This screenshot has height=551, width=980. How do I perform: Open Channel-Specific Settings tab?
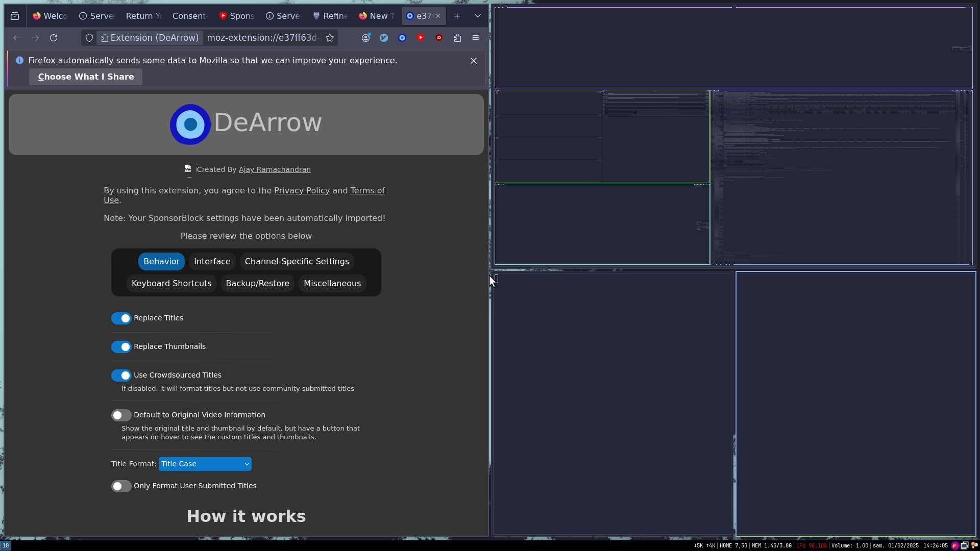coord(297,261)
